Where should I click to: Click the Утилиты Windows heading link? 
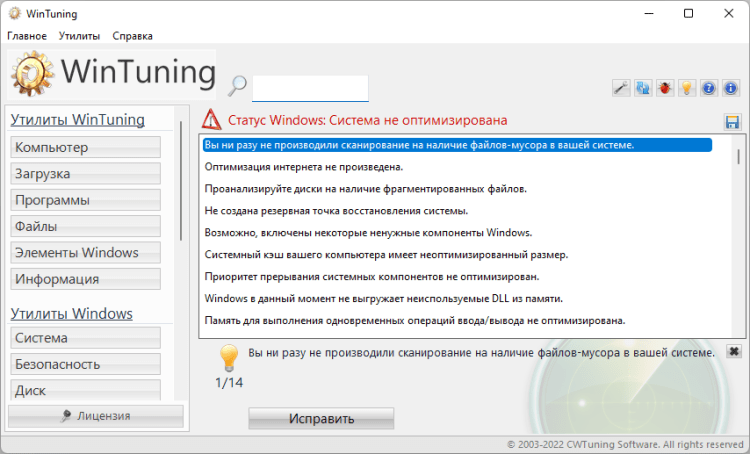(x=72, y=313)
